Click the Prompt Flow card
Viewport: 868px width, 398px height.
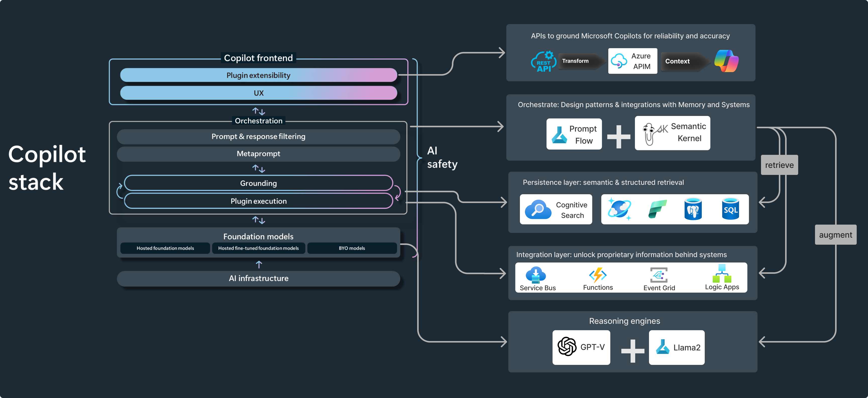(574, 134)
